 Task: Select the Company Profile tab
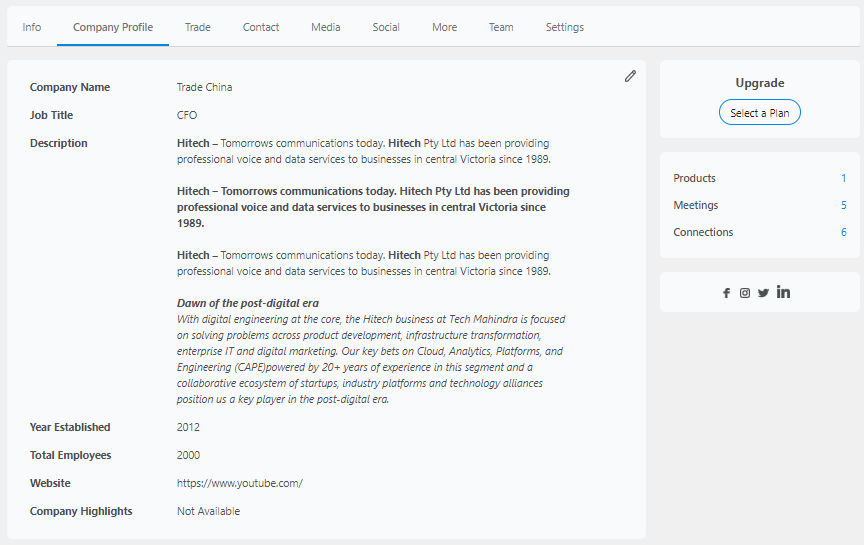pos(113,27)
